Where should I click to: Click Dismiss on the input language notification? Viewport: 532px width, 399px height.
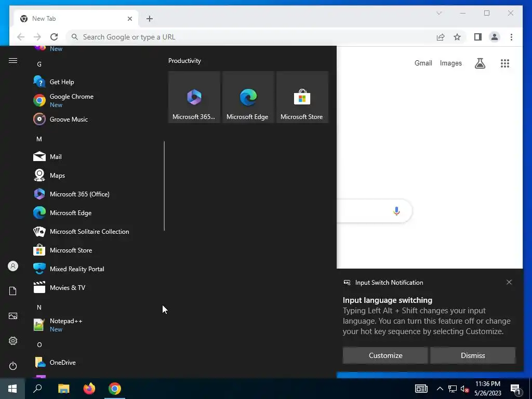click(473, 355)
